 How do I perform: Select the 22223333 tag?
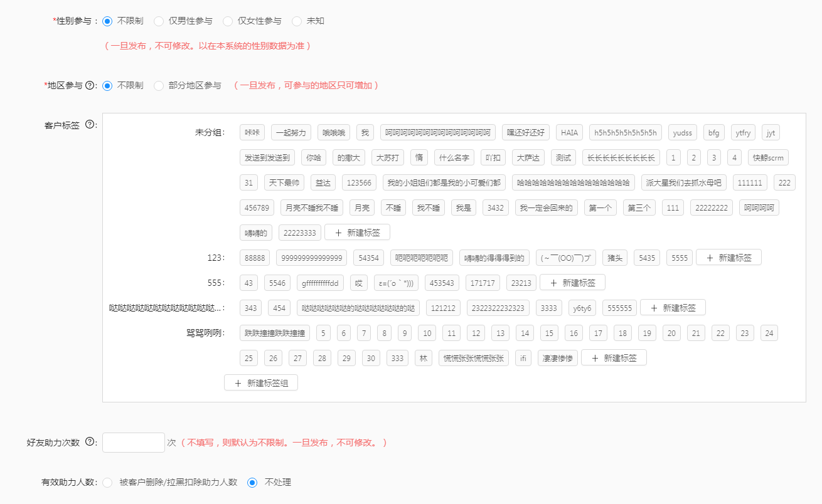point(300,233)
